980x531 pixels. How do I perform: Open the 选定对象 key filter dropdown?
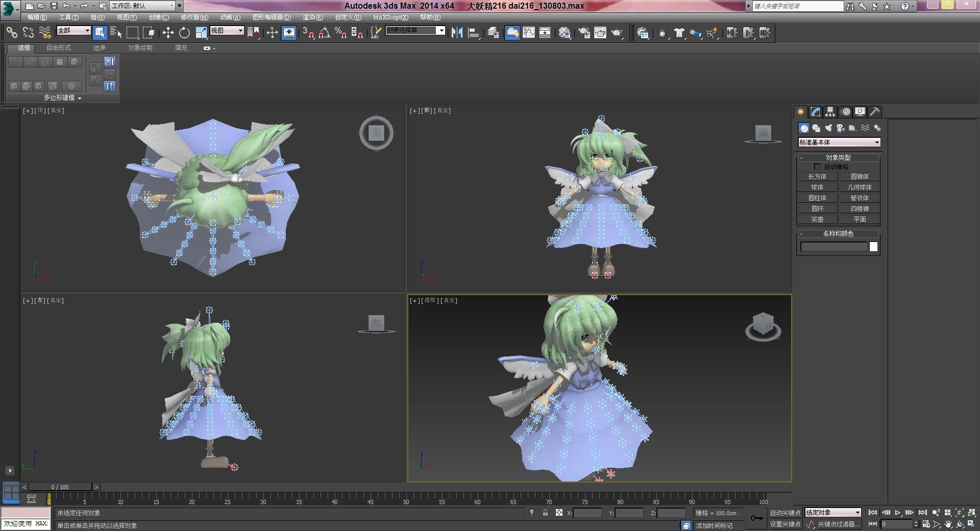tap(833, 513)
